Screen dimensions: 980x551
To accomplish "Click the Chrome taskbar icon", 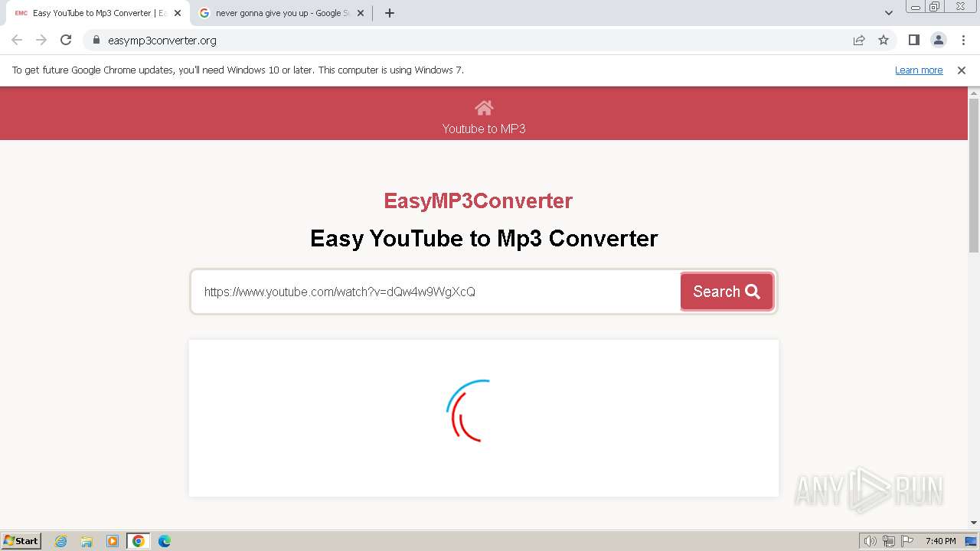I will tap(139, 541).
